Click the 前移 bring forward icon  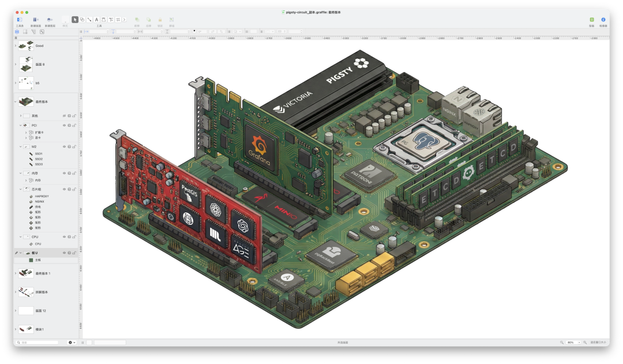(137, 20)
